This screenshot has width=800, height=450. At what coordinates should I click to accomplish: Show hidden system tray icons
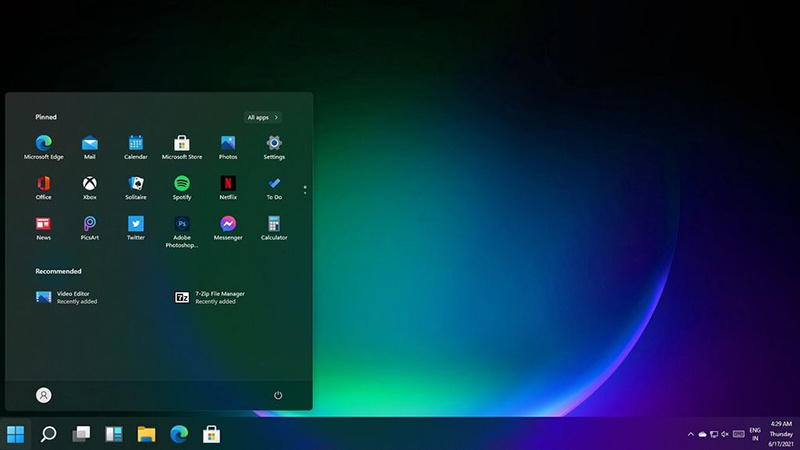tap(691, 434)
